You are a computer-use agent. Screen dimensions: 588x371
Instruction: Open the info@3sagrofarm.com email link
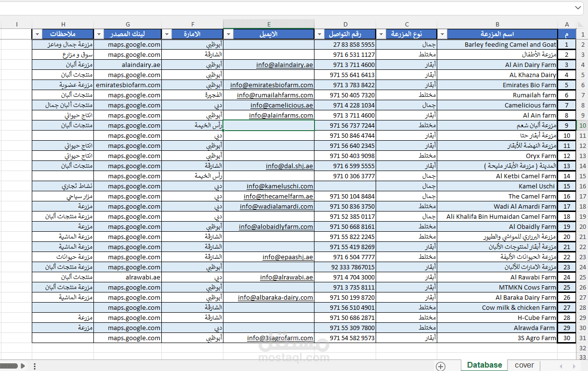point(280,338)
